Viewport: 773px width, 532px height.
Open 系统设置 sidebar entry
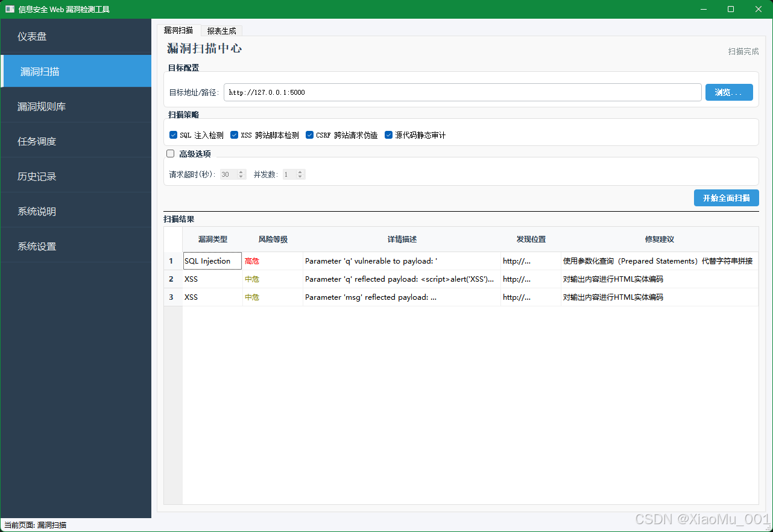pos(76,247)
